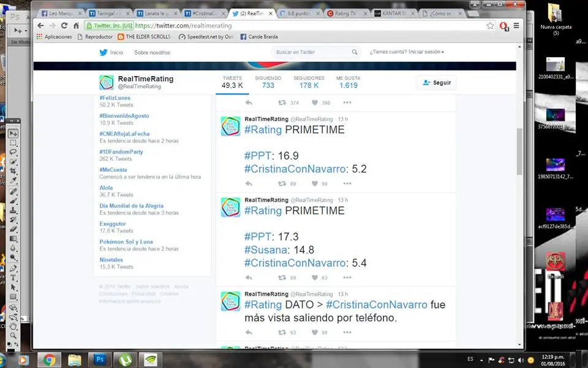Open 'Sobre nosotros' in Twitter header
The image size is (588, 368).
[152, 53]
